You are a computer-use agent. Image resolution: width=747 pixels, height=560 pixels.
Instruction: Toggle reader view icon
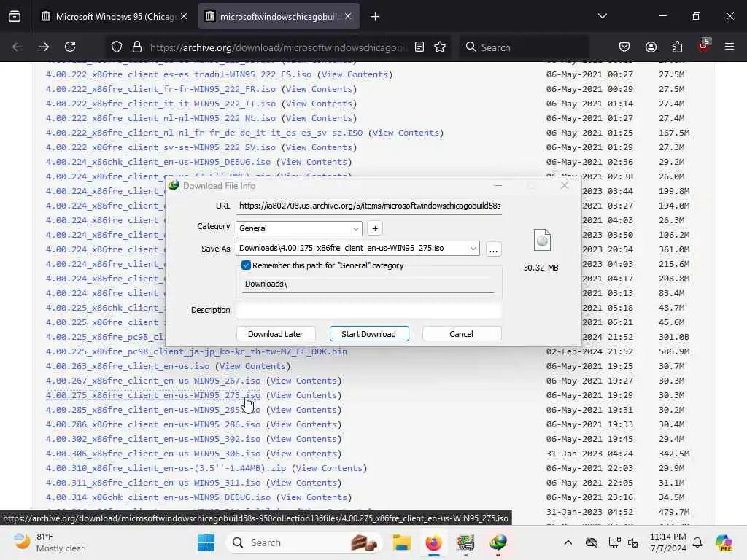pos(419,47)
